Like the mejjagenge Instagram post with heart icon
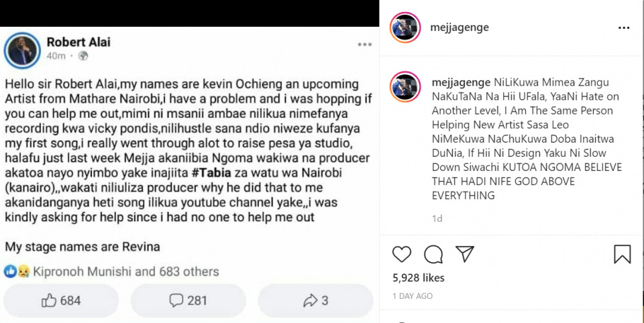 (x=401, y=254)
